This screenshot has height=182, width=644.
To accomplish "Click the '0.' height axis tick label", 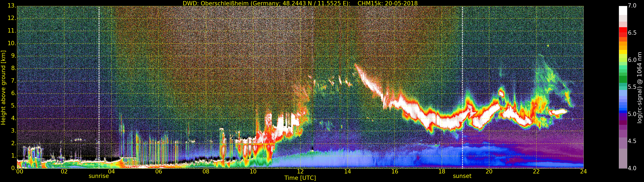I will (13, 168).
